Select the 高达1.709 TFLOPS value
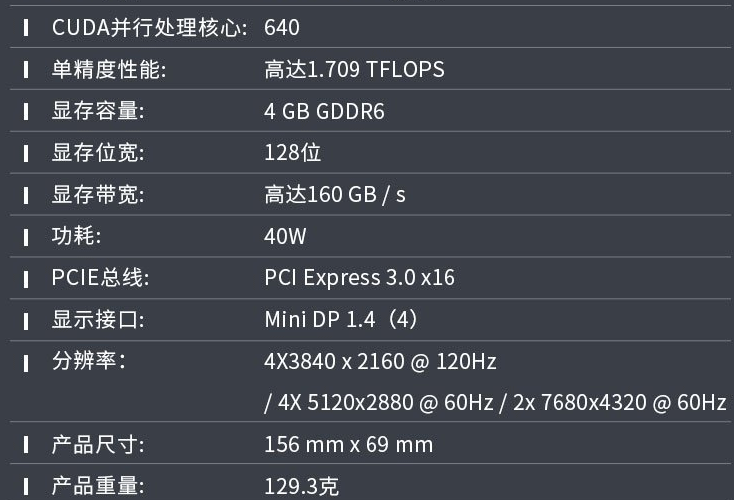The height and width of the screenshot is (500, 734). (354, 69)
